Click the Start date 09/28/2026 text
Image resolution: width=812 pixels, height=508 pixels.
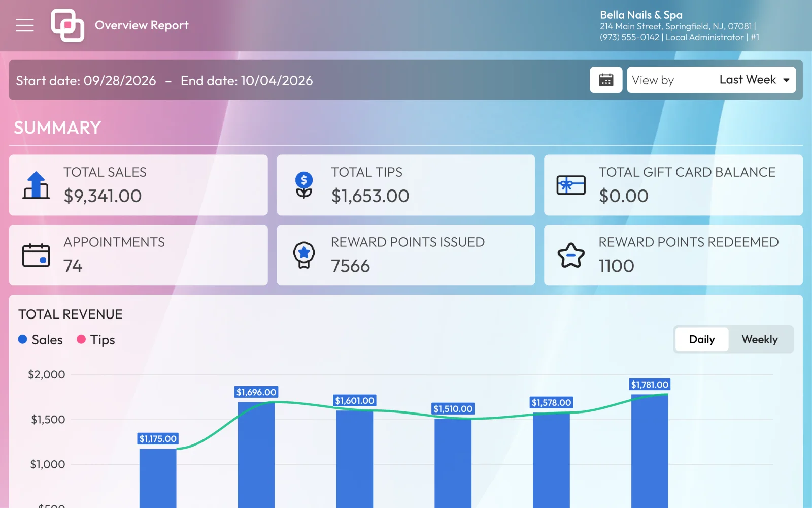tap(86, 81)
